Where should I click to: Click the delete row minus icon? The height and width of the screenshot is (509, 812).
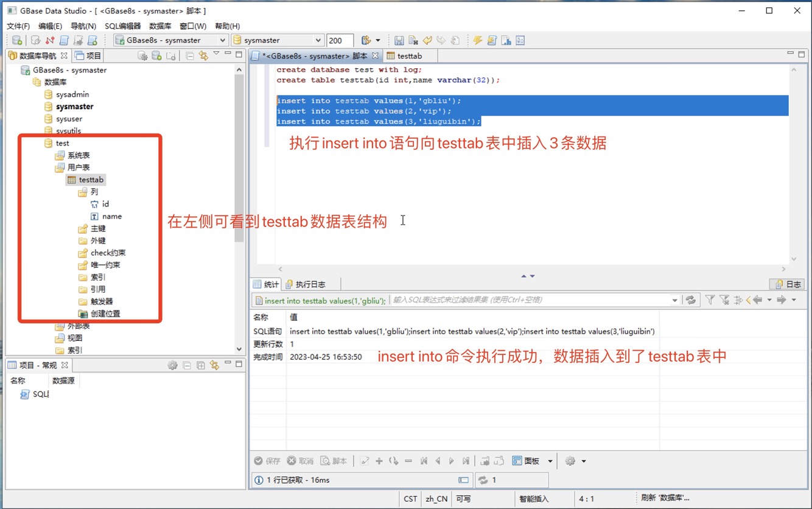click(x=408, y=461)
